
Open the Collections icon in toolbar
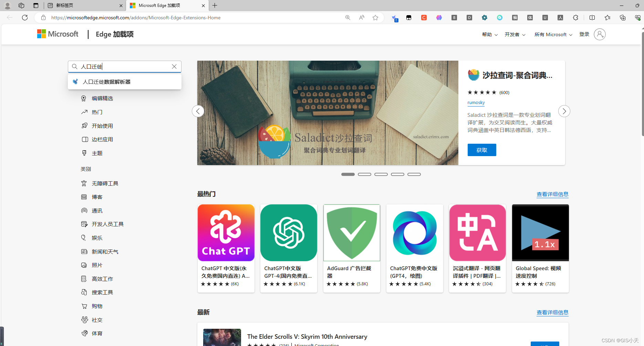pyautogui.click(x=623, y=18)
